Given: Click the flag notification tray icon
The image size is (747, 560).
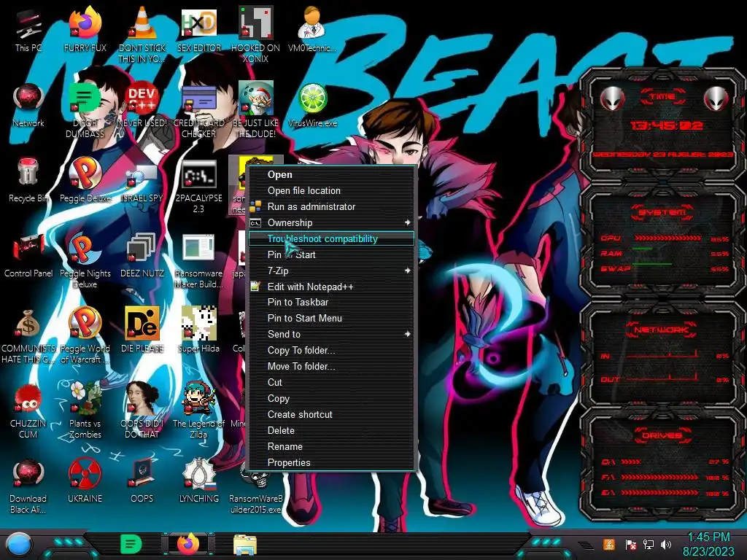Looking at the screenshot, I should coord(630,544).
